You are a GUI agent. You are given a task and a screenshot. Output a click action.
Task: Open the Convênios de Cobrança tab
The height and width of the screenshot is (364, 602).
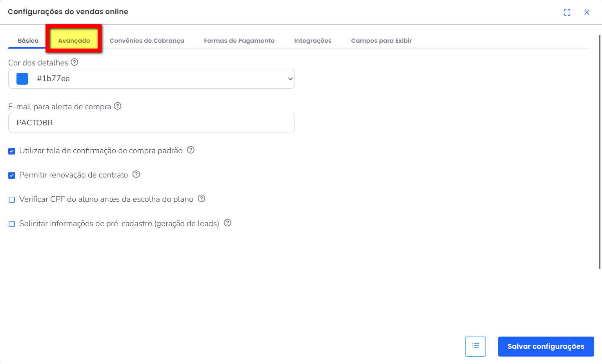[147, 41]
